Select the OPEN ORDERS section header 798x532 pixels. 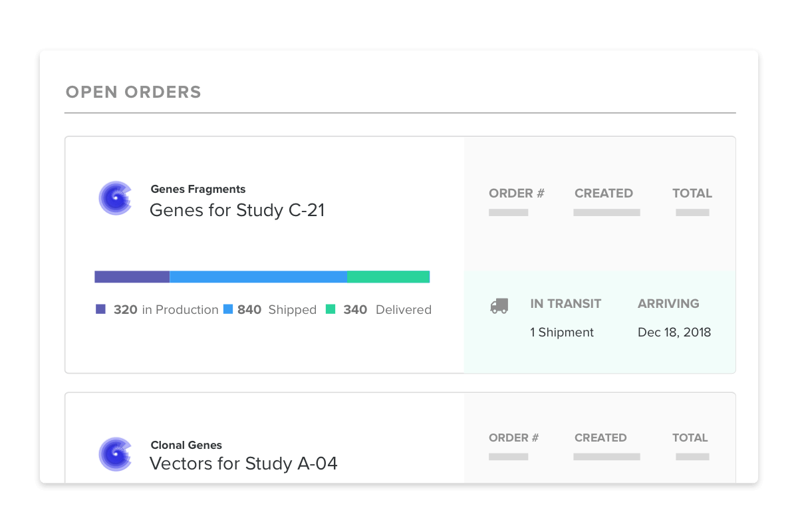tap(133, 92)
